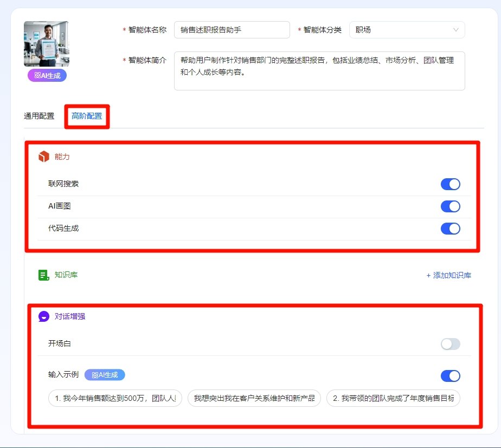Click the red asterisk beside 智能体名称
501x448 pixels.
pos(125,30)
